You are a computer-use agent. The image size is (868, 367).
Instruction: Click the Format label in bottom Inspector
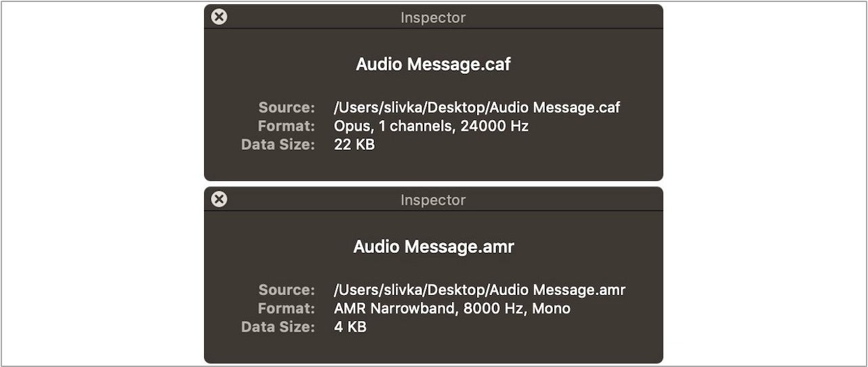[287, 309]
